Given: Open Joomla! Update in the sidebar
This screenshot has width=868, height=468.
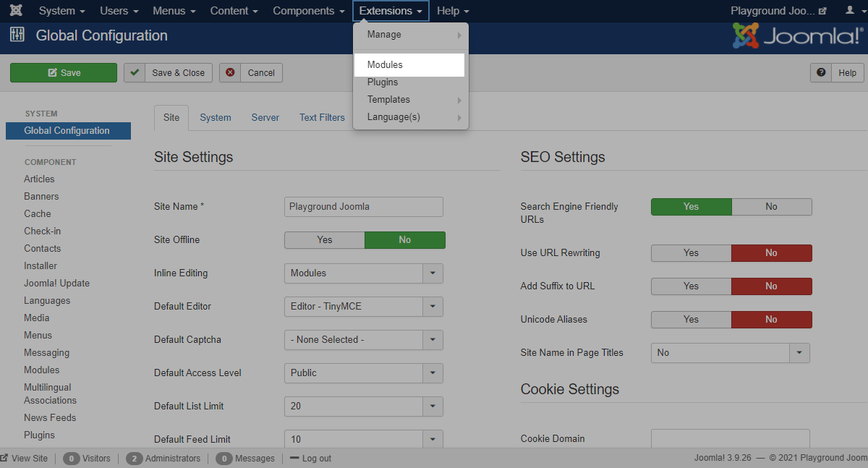Looking at the screenshot, I should [56, 284].
